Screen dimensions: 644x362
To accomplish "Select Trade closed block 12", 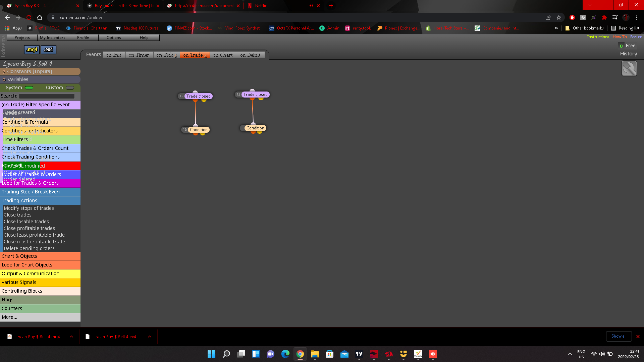I will pos(198,96).
